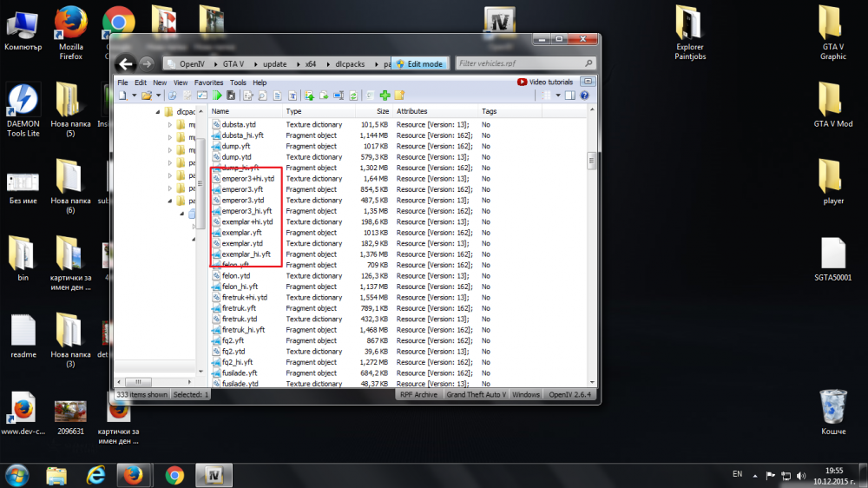This screenshot has height=488, width=868.
Task: Click the volume icon in system tray
Action: (801, 475)
